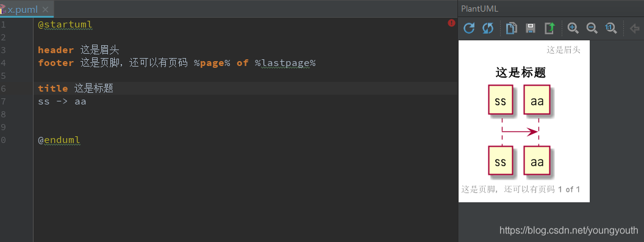644x242 pixels.
Task: Toggle the second circular-arrows reload icon
Action: pyautogui.click(x=488, y=28)
